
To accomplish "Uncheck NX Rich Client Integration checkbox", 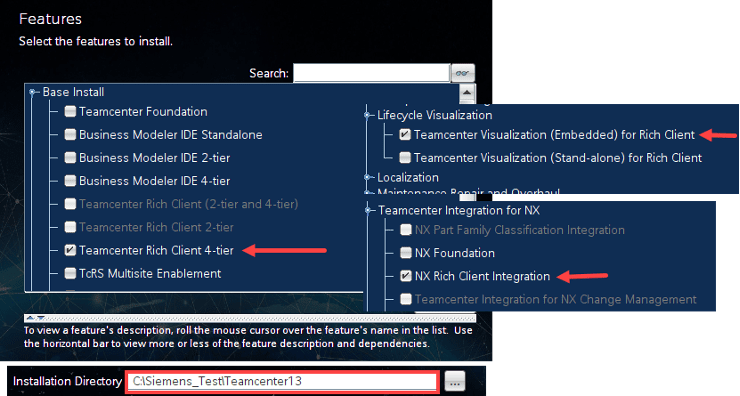I will [406, 276].
